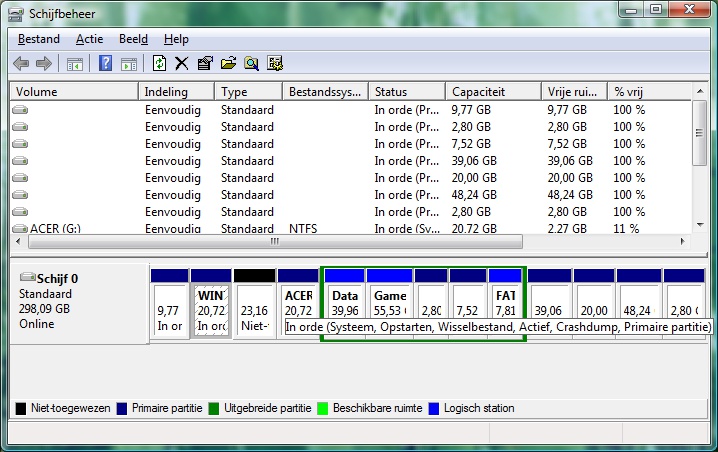Select the Data partition block
Viewport: 718px width, 452px height.
pyautogui.click(x=344, y=304)
